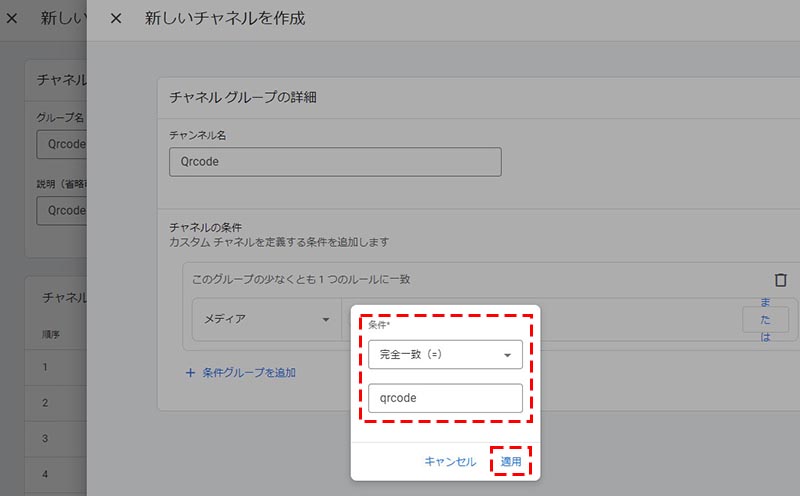Click the グループ名 field in background panel
Viewport: 800px width, 496px height.
(x=62, y=143)
